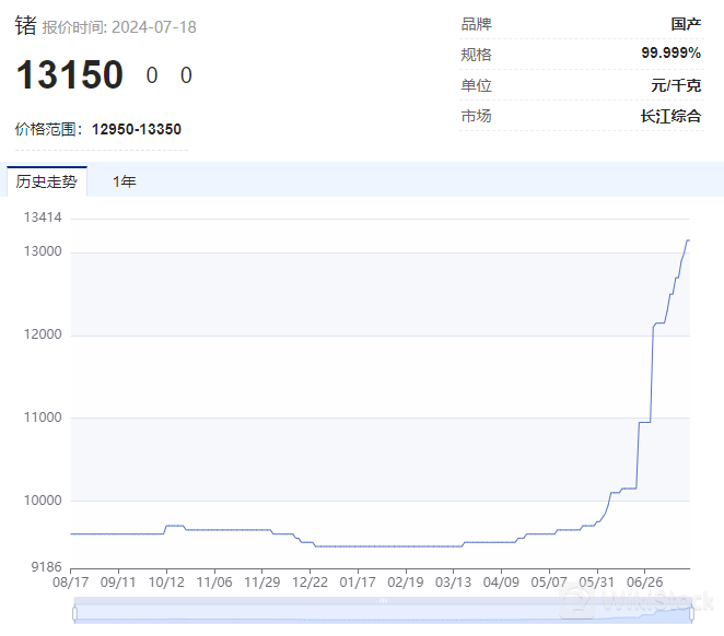This screenshot has width=724, height=636.
Task: Click the 长江综合 market value
Action: click(x=670, y=116)
